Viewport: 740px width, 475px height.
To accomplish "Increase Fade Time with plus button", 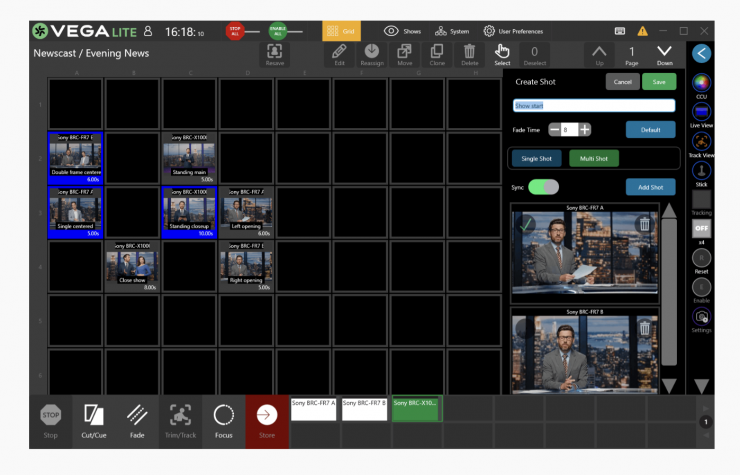I will pos(585,129).
